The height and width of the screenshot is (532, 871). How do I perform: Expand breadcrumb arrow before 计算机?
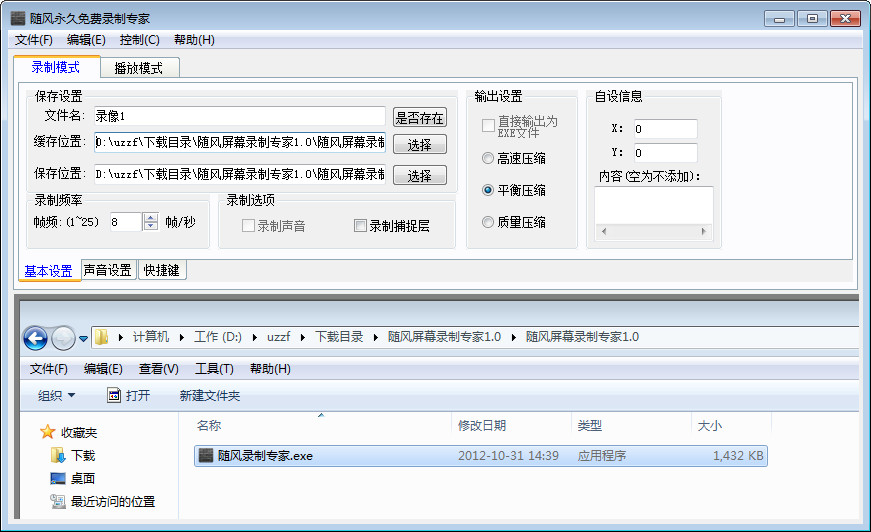tap(121, 337)
